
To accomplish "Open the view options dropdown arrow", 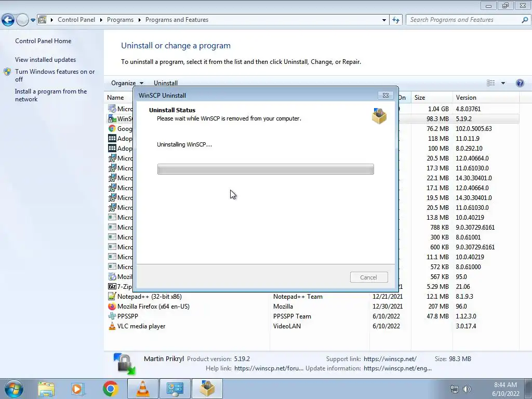I will 503,83.
